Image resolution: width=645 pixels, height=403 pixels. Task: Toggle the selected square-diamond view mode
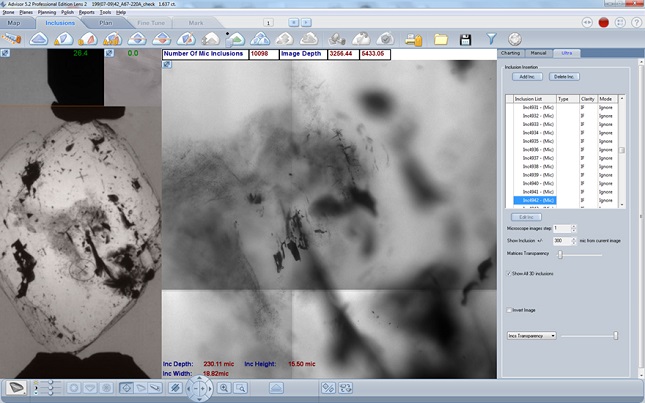(126, 388)
